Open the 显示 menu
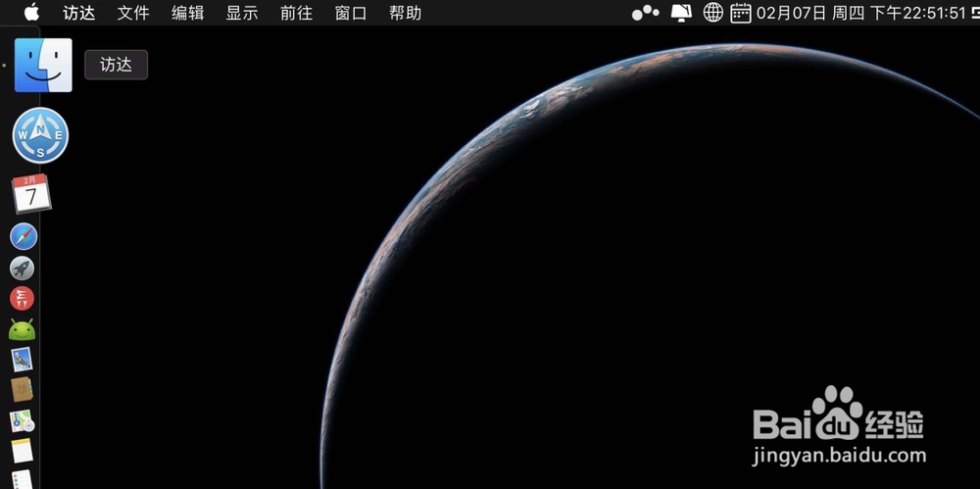This screenshot has height=489, width=980. coord(242,13)
